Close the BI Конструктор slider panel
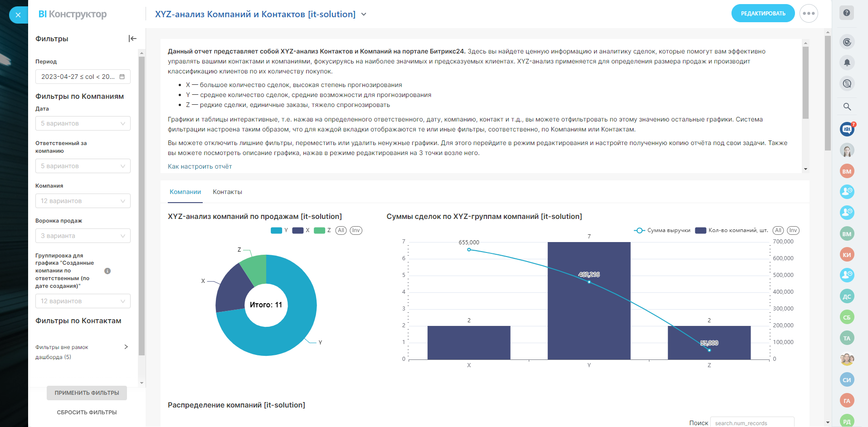The height and width of the screenshot is (427, 868). [x=18, y=15]
